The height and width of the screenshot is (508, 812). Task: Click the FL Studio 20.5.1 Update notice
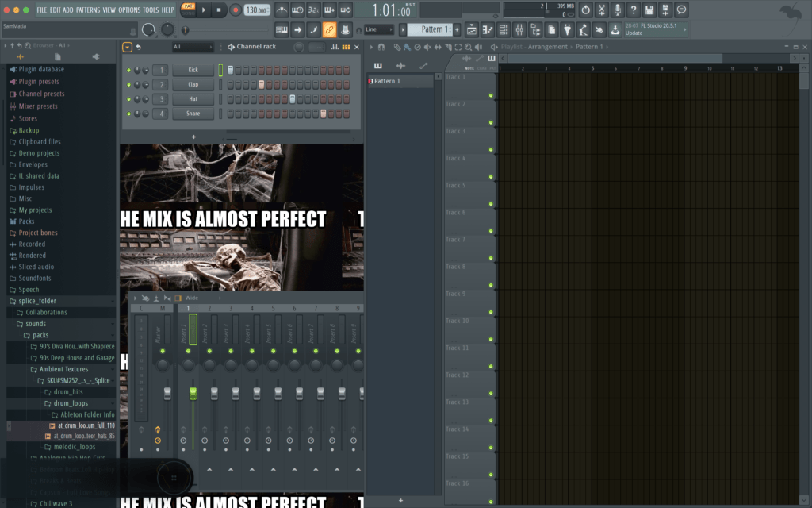coord(654,29)
